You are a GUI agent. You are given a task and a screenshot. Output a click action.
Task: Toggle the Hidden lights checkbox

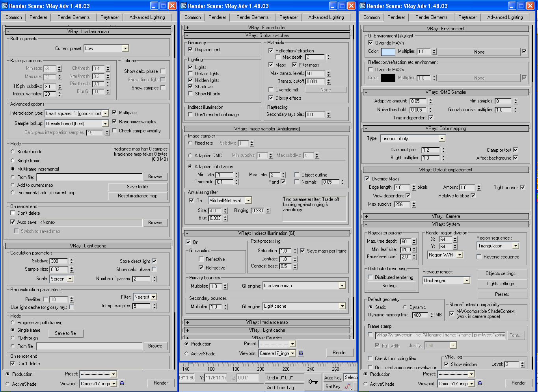tap(191, 80)
